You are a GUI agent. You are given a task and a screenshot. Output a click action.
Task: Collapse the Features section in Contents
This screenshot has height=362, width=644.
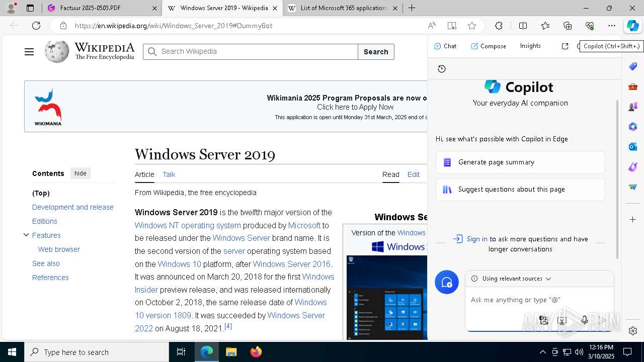(26, 235)
